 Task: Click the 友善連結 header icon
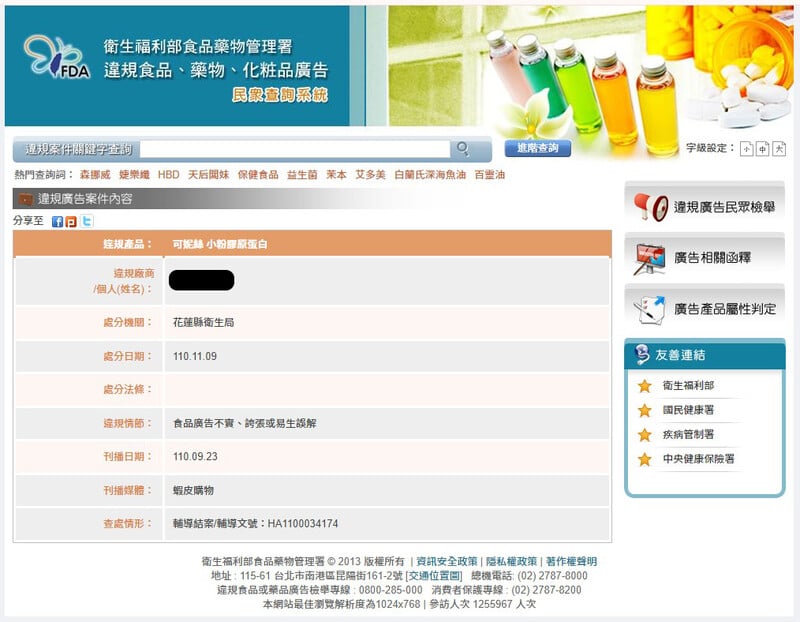coord(642,354)
